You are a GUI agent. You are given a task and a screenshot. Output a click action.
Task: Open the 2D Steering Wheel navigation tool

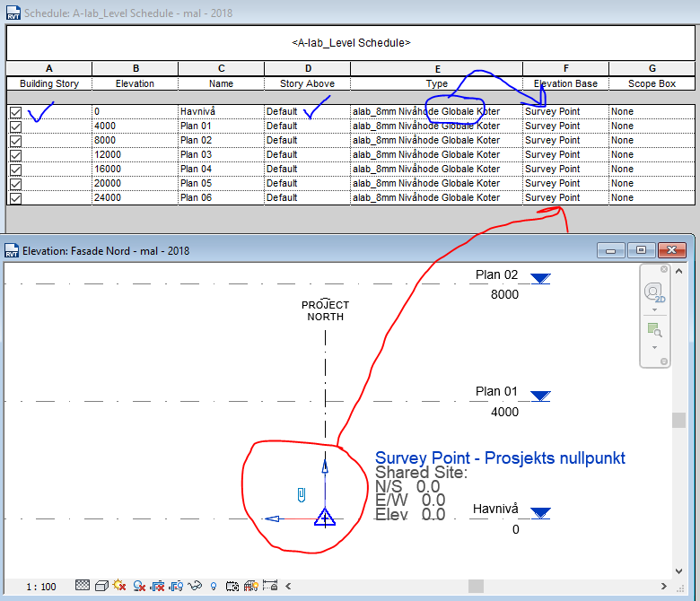tap(654, 292)
